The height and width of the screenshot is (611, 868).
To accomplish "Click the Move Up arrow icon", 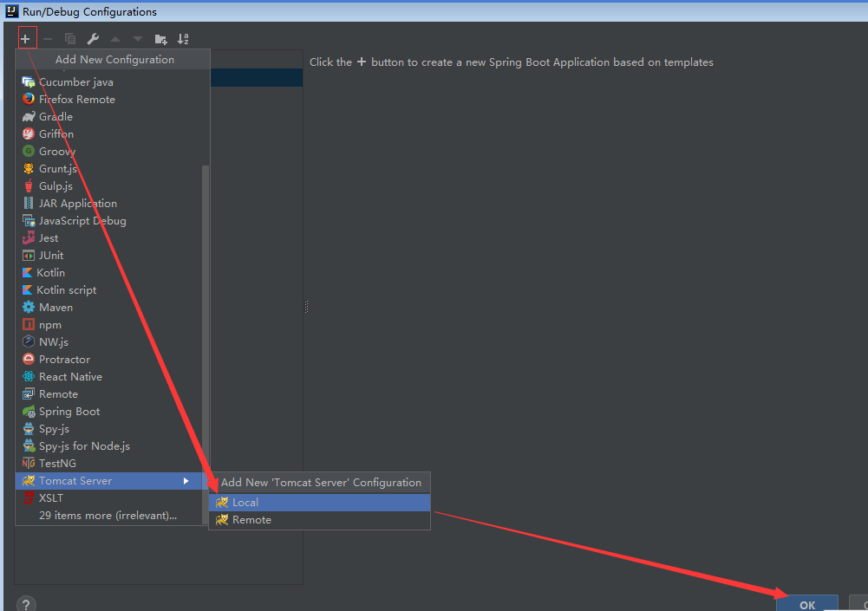I will pyautogui.click(x=115, y=39).
